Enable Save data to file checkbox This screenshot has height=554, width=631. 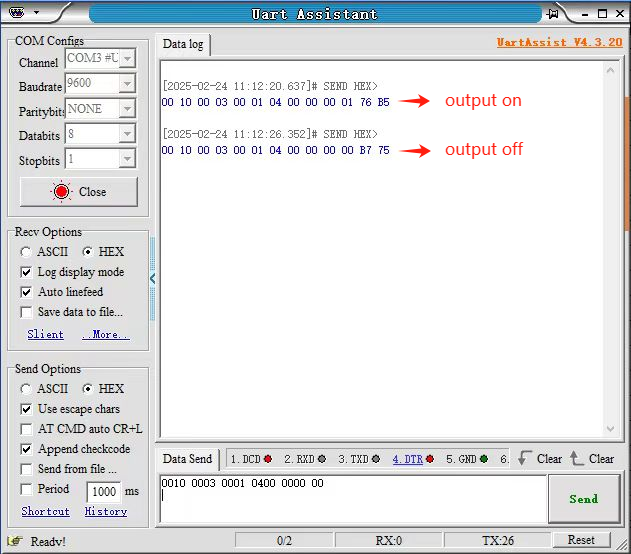26,312
